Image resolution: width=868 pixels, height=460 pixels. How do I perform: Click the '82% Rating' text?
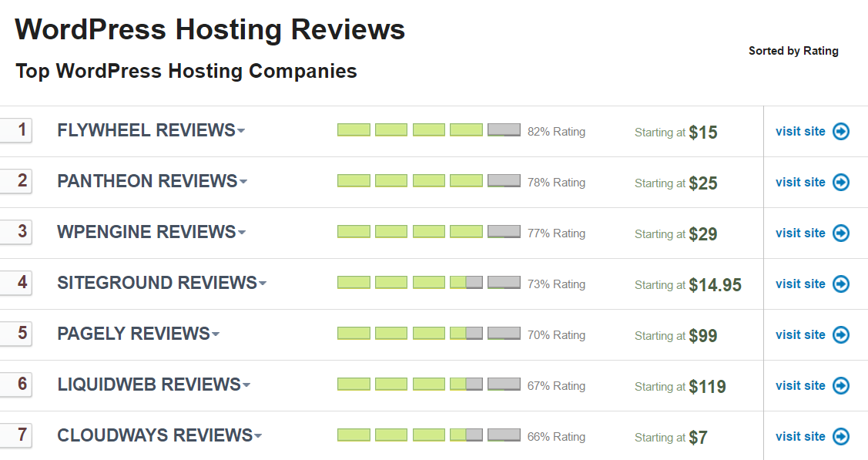pos(556,132)
